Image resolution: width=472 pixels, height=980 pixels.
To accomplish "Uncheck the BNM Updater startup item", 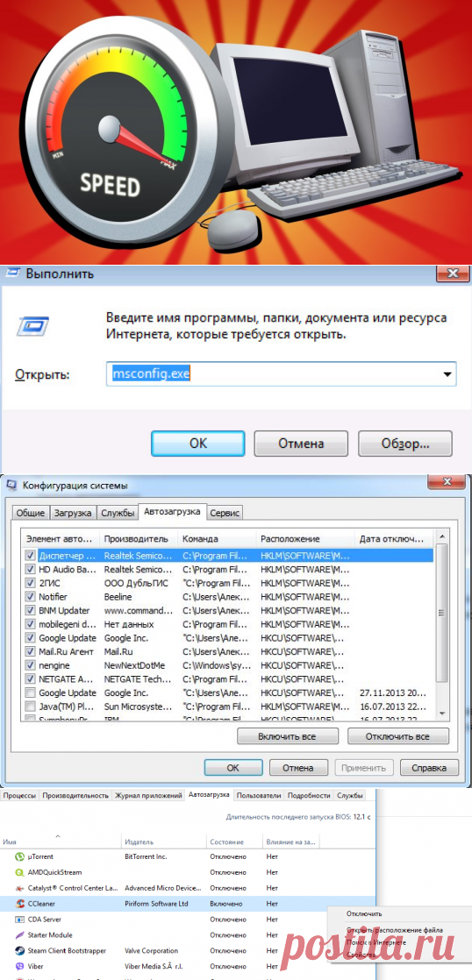I will pyautogui.click(x=30, y=610).
